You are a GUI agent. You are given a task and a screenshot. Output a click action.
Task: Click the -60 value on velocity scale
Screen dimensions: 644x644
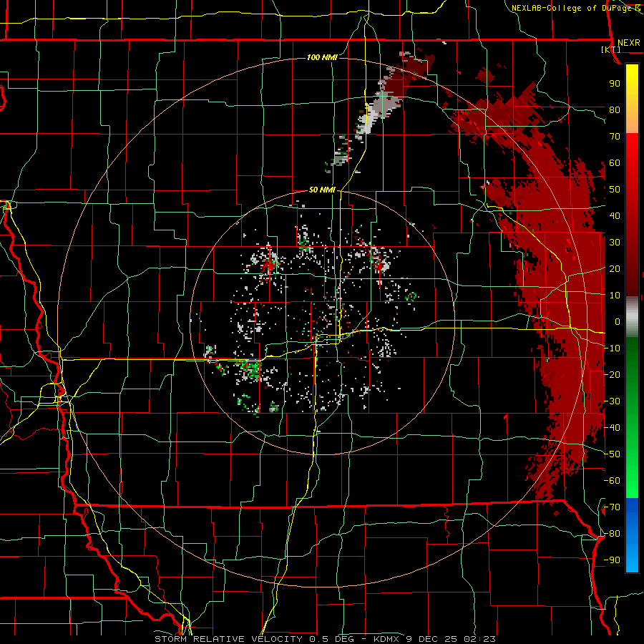(612, 481)
